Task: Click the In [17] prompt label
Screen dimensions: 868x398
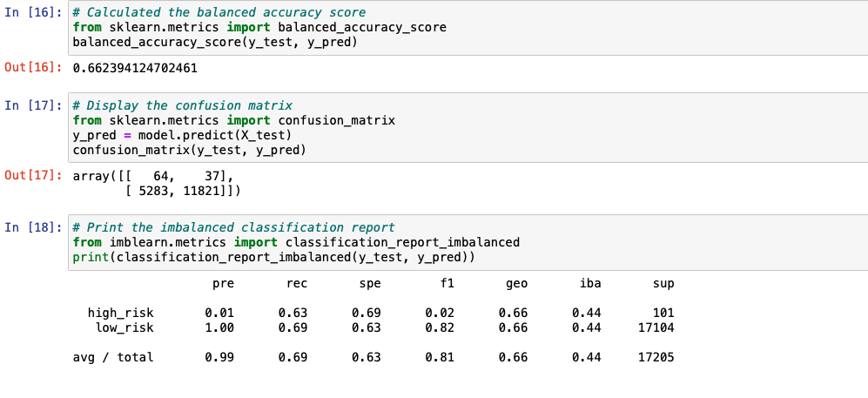Action: pyautogui.click(x=33, y=105)
